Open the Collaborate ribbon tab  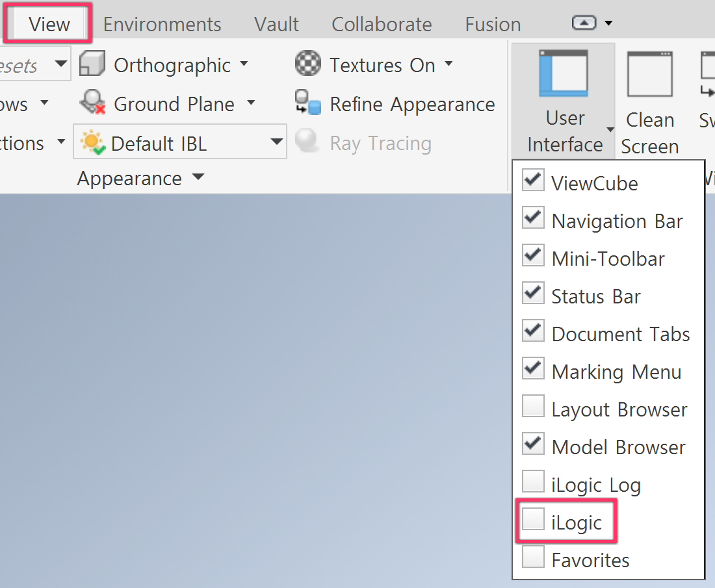(x=382, y=23)
